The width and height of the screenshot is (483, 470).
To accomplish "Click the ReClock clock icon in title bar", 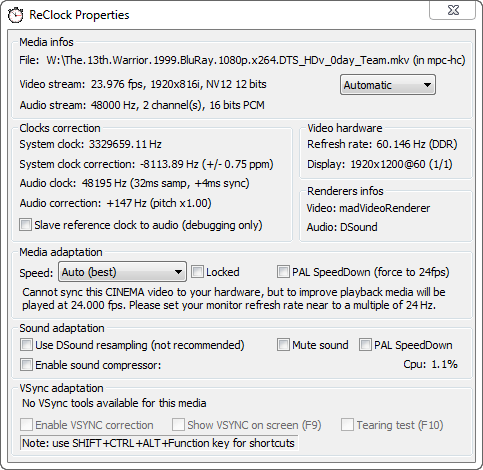I will 15,15.
